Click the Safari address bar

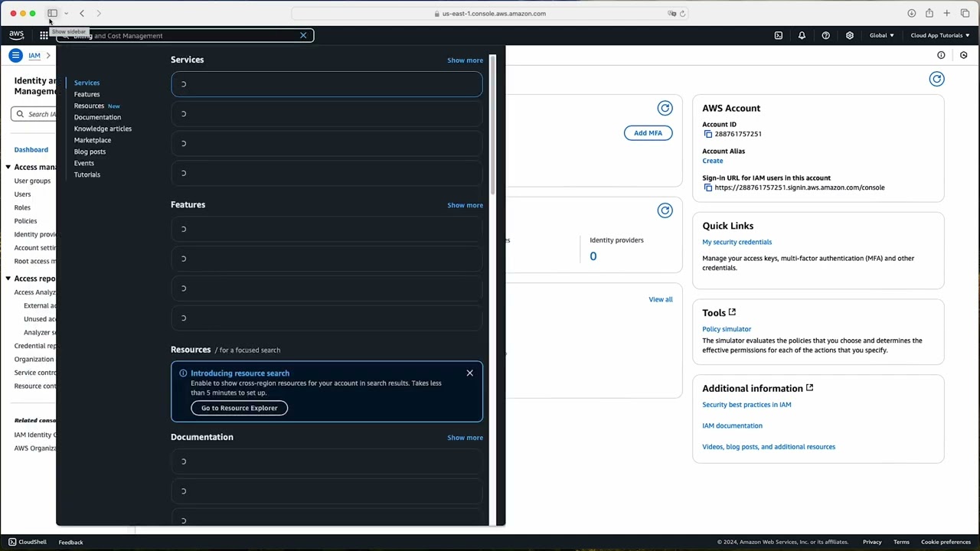pyautogui.click(x=490, y=13)
